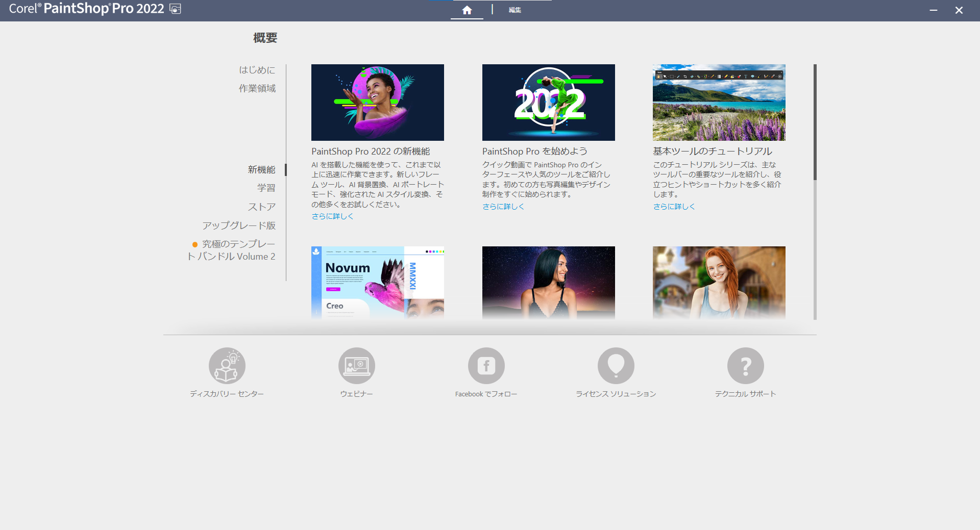The height and width of the screenshot is (530, 980).
Task: Open 究極のテンプレート バンドル Volume 2
Action: (232, 250)
